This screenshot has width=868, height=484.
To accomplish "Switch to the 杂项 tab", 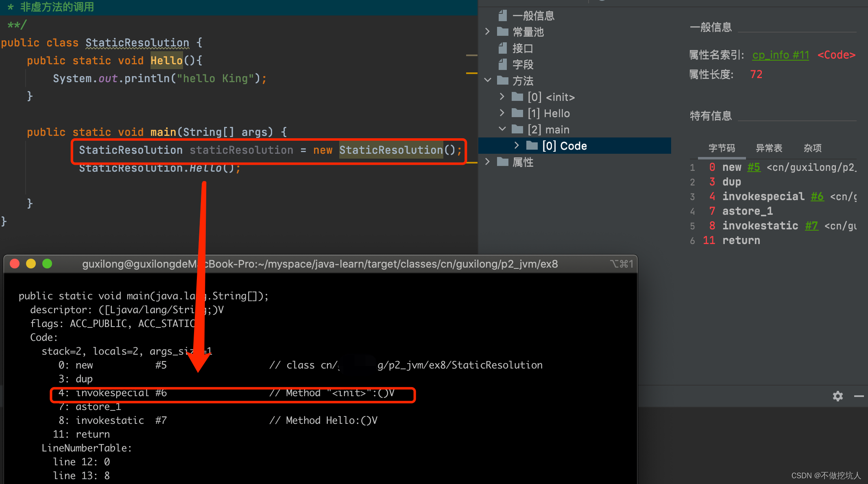I will [812, 148].
